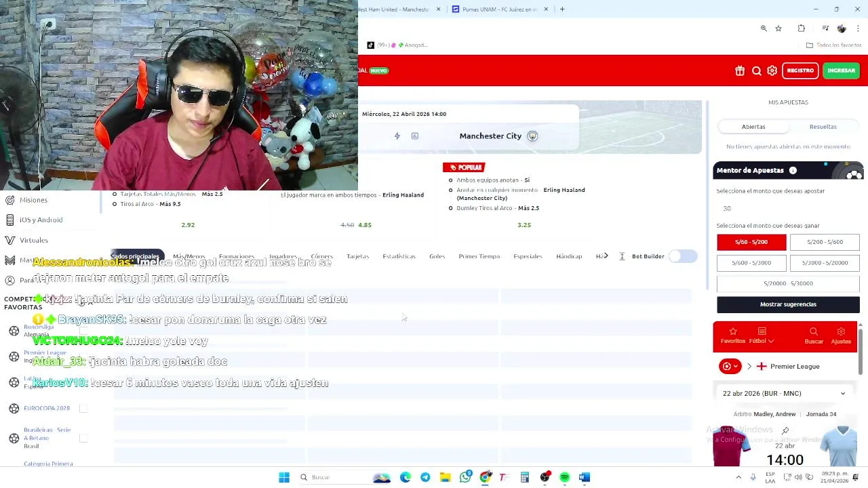
Task: Open Spotify from taskbar
Action: point(565,478)
